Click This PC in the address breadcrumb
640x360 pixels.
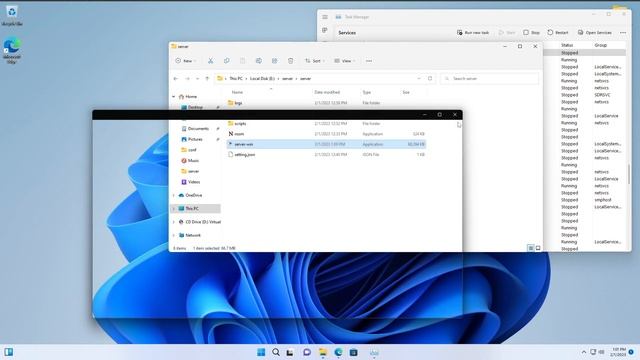tap(236, 78)
